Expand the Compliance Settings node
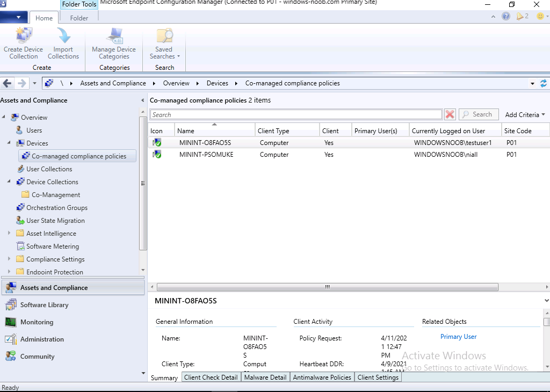 [9, 259]
